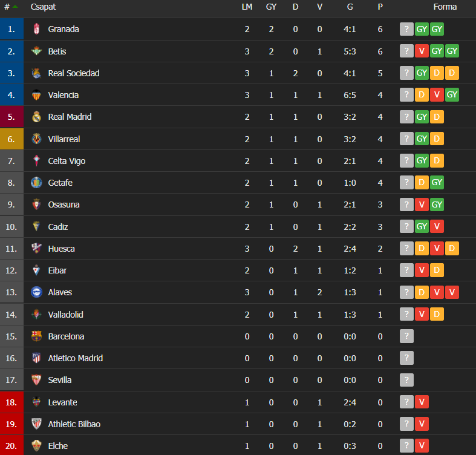Click the Alaves round blue crest

coord(36,292)
